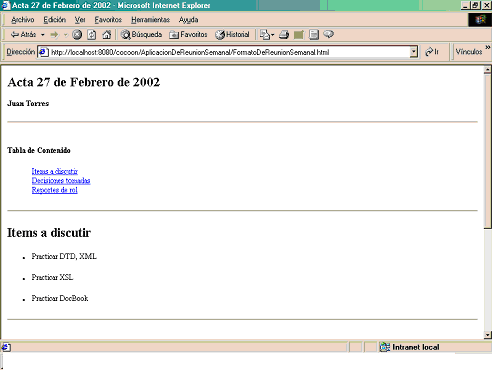Open the Archivo menu

tap(23, 20)
